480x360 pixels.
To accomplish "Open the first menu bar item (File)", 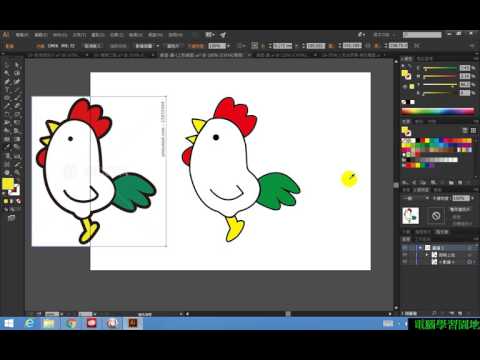I will click(x=22, y=35).
